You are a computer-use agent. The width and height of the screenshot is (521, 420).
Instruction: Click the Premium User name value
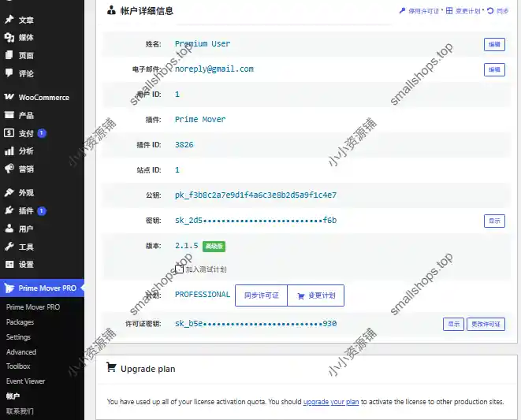pyautogui.click(x=203, y=43)
